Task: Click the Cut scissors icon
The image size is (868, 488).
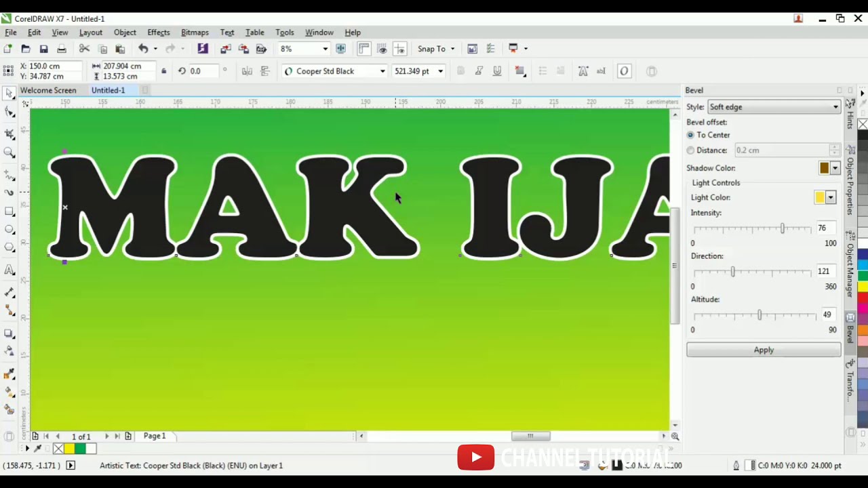Action: tap(84, 49)
